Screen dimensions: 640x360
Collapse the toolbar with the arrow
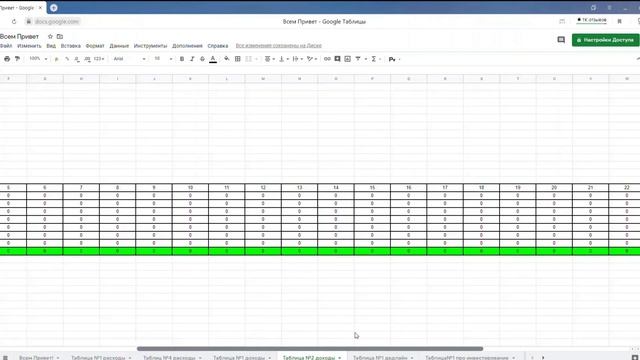638,59
